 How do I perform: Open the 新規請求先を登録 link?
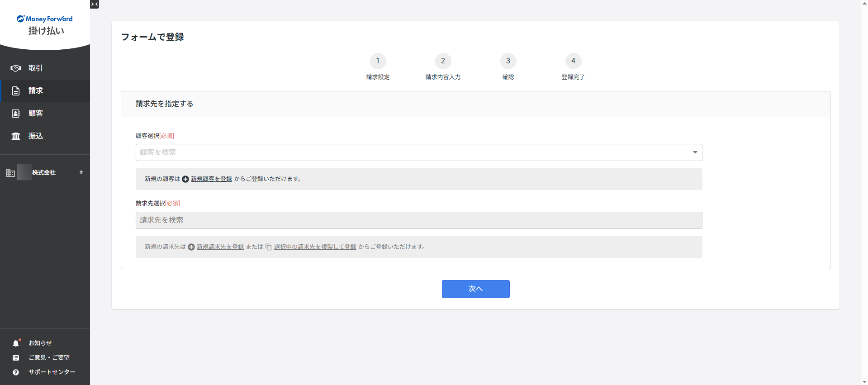(x=220, y=247)
